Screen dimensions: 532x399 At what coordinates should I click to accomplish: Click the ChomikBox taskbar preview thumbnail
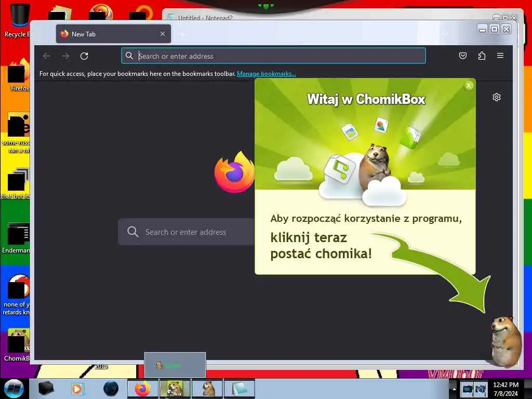point(175,365)
